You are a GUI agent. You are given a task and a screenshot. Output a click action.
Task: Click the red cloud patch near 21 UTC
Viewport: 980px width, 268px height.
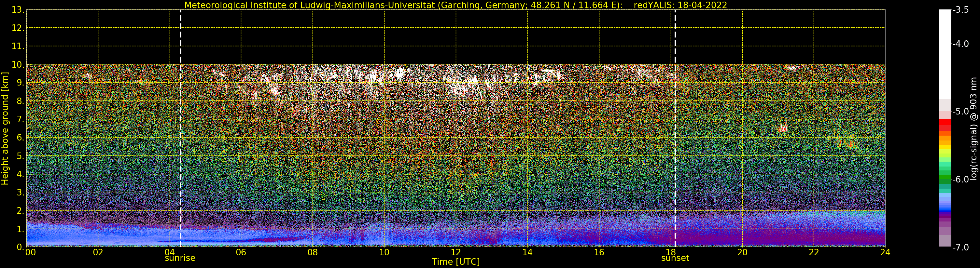click(x=782, y=128)
